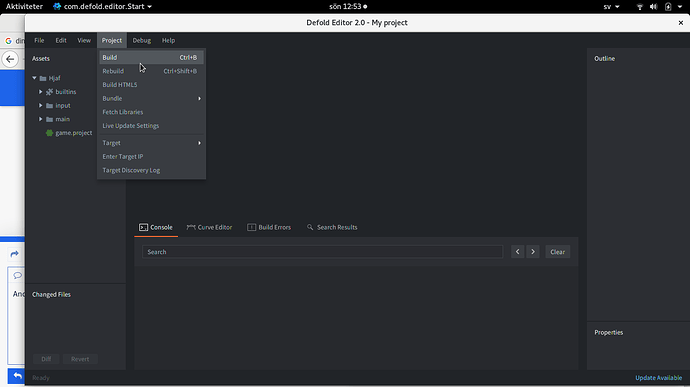
Task: Click the input folder icon
Action: [49, 106]
